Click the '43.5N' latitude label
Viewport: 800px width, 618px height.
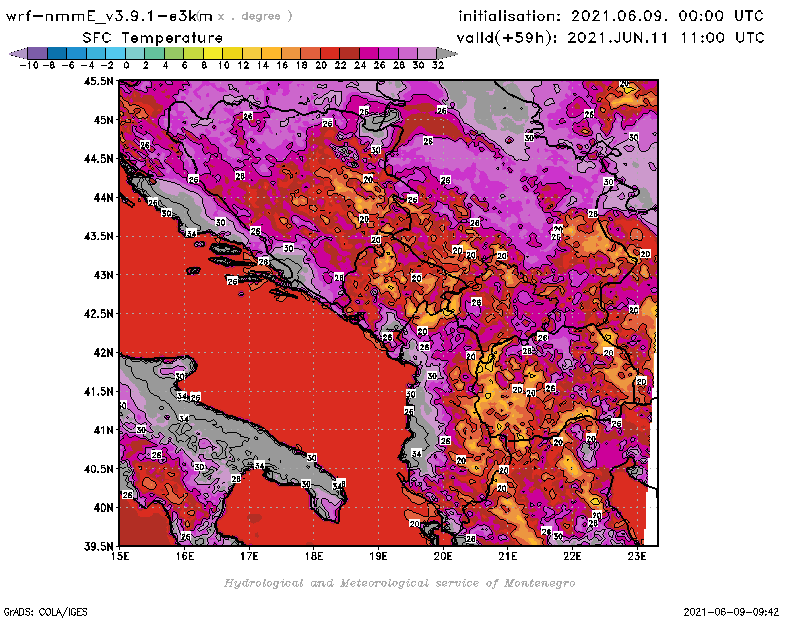98,236
